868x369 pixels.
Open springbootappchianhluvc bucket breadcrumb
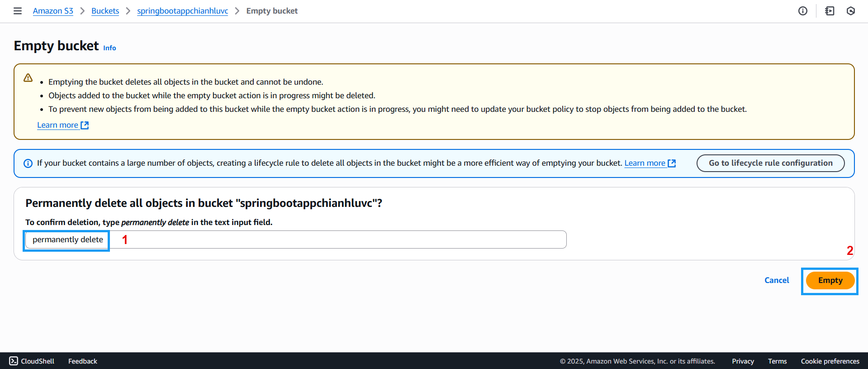[182, 11]
